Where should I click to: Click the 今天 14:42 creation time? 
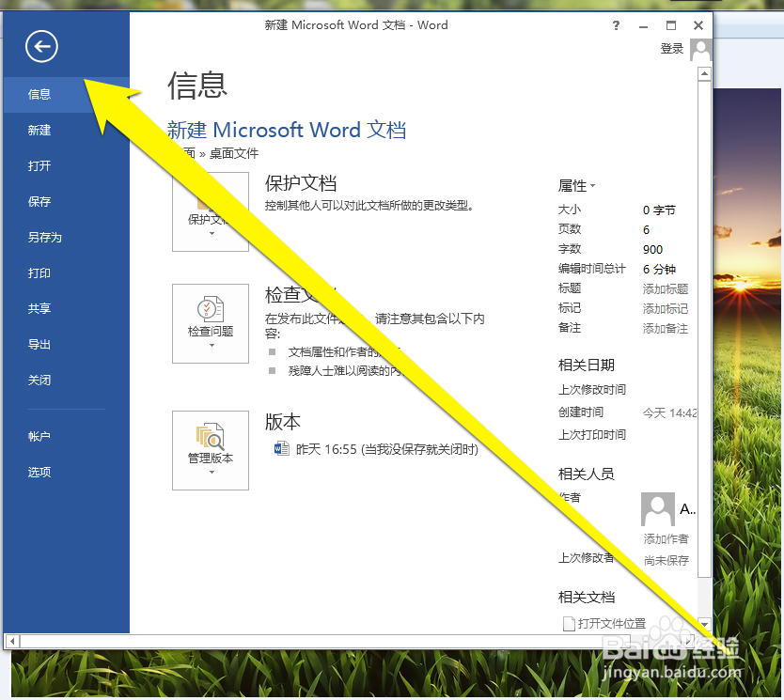[x=669, y=413]
